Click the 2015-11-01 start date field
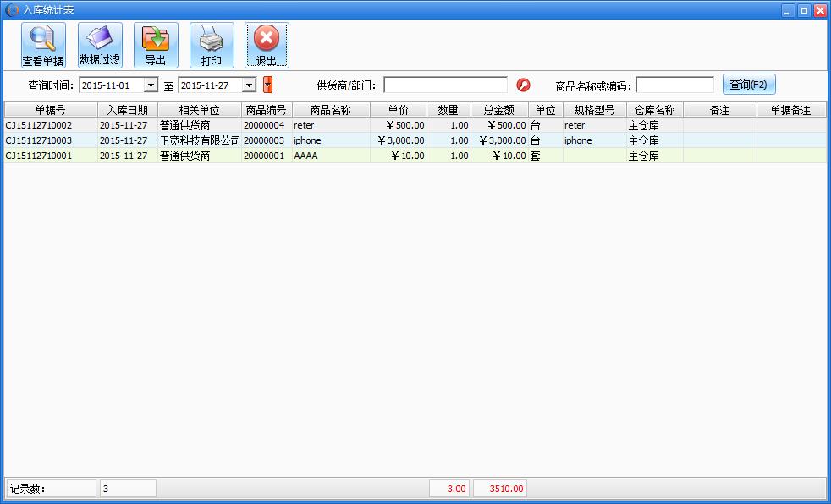The image size is (831, 504). pos(112,85)
